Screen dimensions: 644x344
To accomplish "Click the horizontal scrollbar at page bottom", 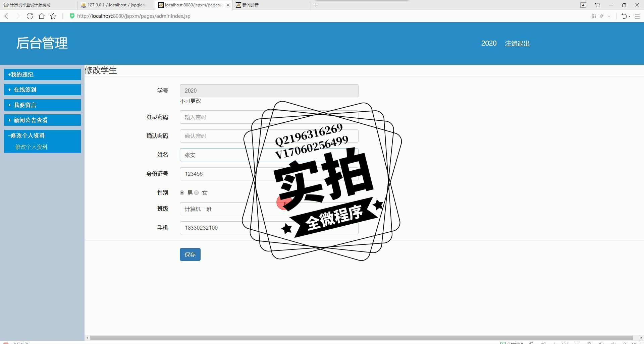I will click(361, 338).
